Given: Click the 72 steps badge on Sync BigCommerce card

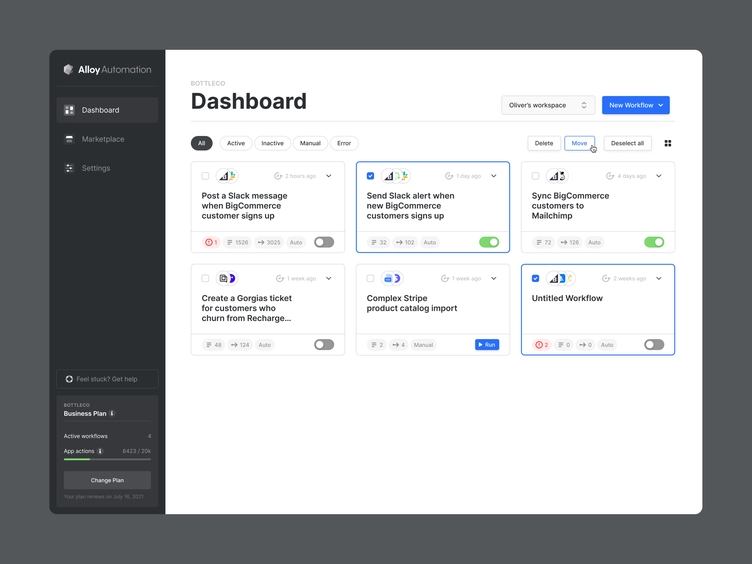Looking at the screenshot, I should pos(544,242).
